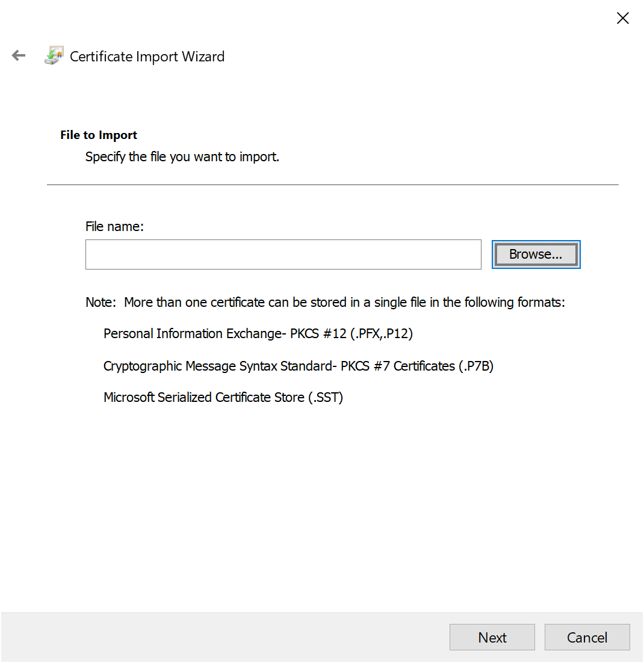This screenshot has height=663, width=644.
Task: Click the Certificate Import Wizard title text
Action: click(x=147, y=56)
